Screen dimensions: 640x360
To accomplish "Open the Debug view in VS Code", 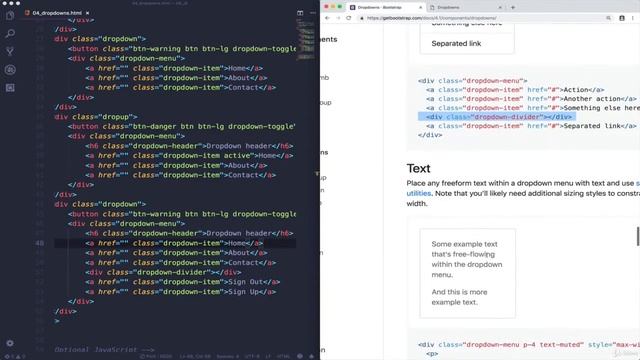I will pyautogui.click(x=10, y=69).
